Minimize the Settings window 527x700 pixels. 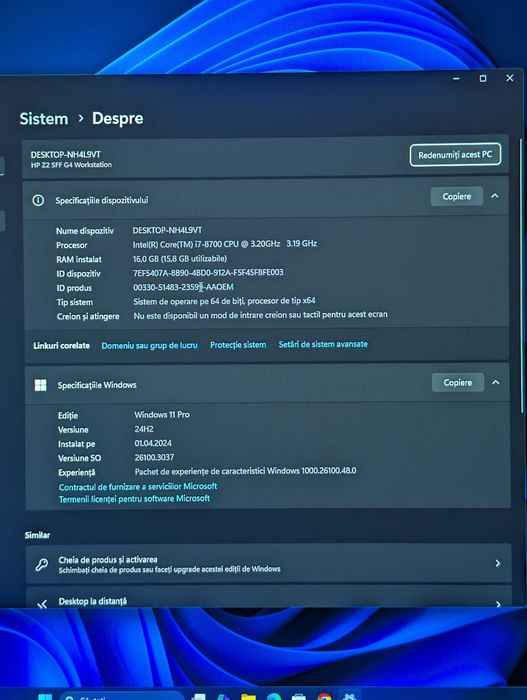pos(456,79)
